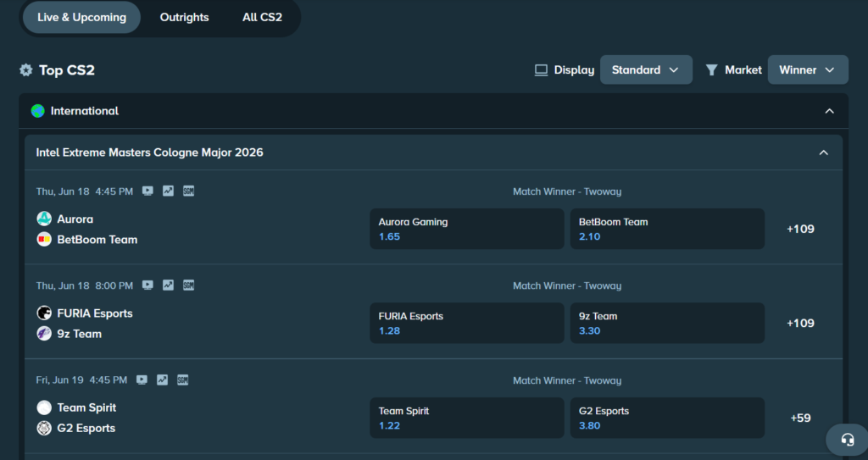
Task: Bet on 9z Team at 3.30
Action: coord(667,323)
